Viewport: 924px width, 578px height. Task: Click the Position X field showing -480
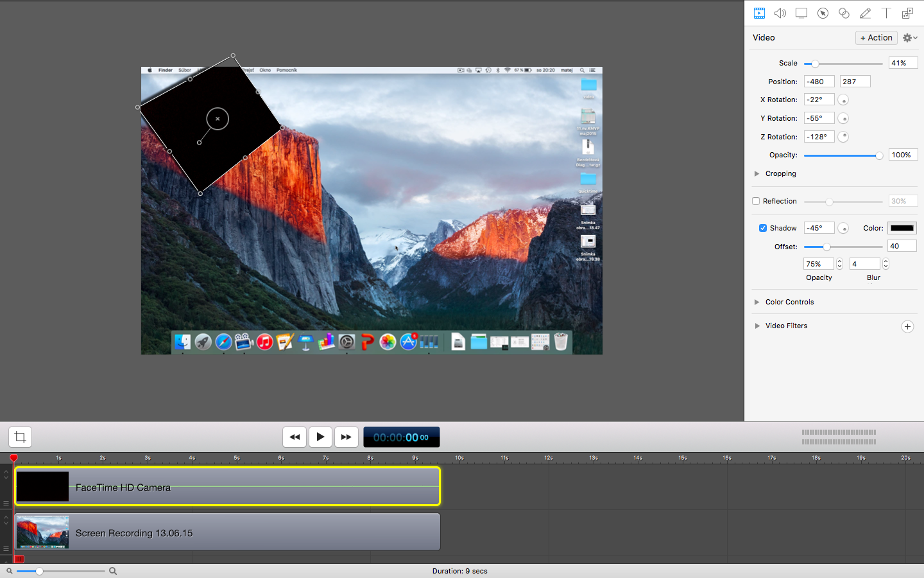click(x=819, y=82)
